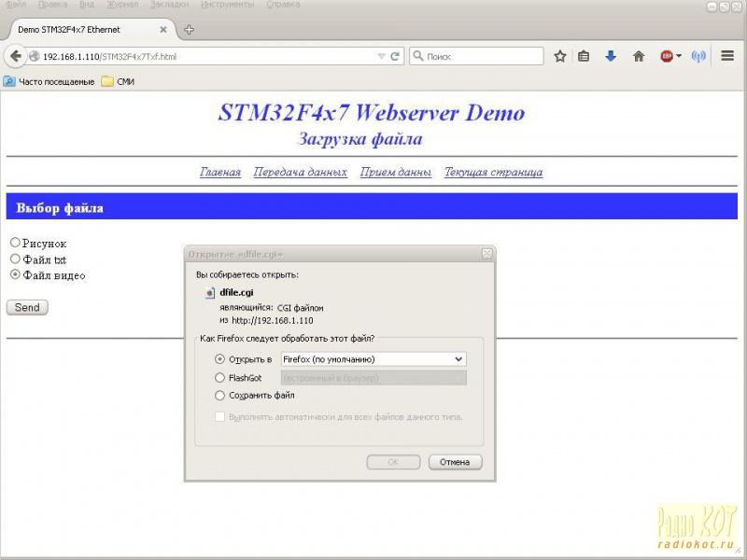The height and width of the screenshot is (560, 747).
Task: Open the bookmarks list icon
Action: pos(584,56)
